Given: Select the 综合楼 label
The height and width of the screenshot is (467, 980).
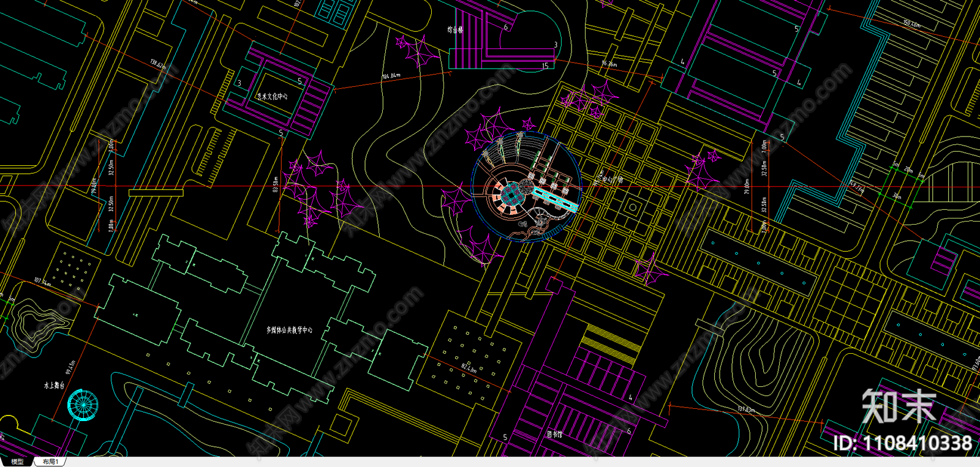Looking at the screenshot, I should (455, 29).
